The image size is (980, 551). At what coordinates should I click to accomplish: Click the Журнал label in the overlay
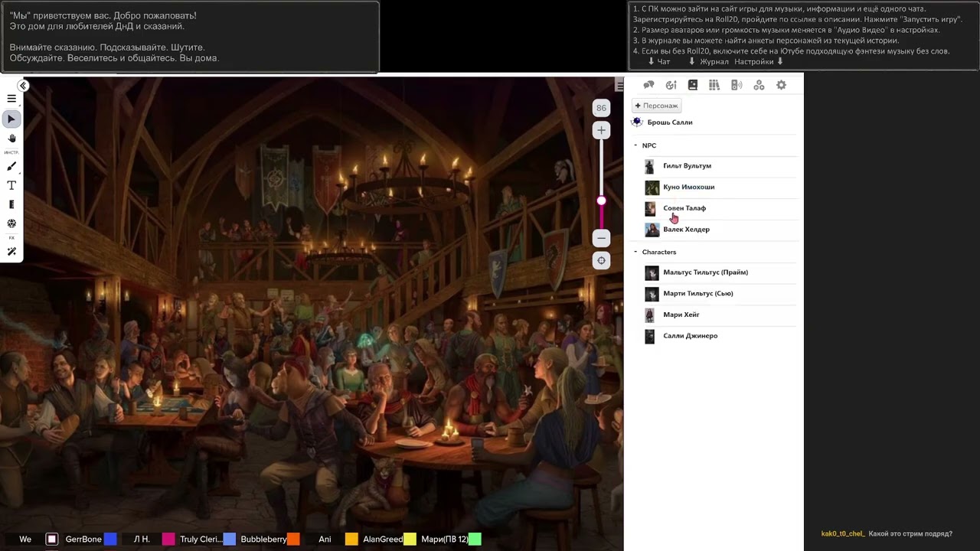[714, 62]
